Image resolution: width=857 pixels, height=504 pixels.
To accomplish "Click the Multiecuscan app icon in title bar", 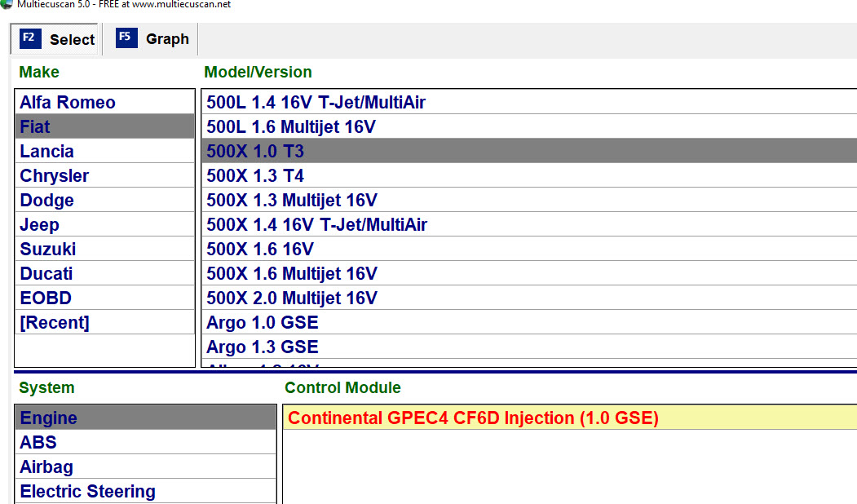I will coord(7,4).
